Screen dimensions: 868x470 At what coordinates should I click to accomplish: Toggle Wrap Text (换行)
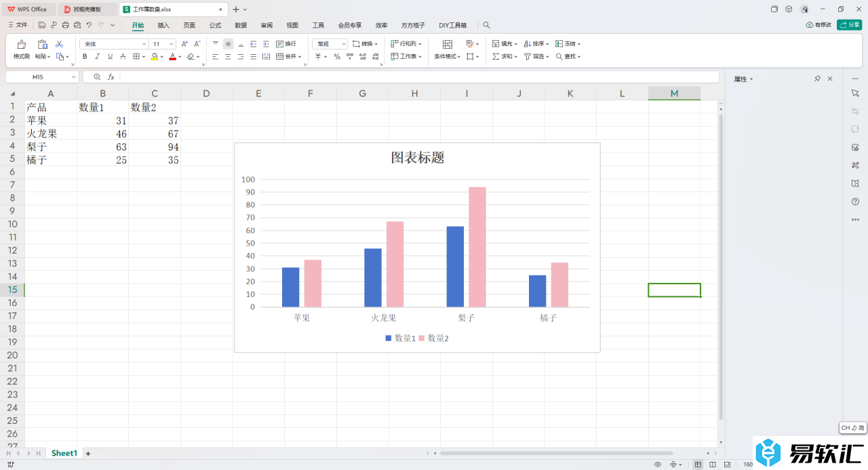(x=286, y=44)
